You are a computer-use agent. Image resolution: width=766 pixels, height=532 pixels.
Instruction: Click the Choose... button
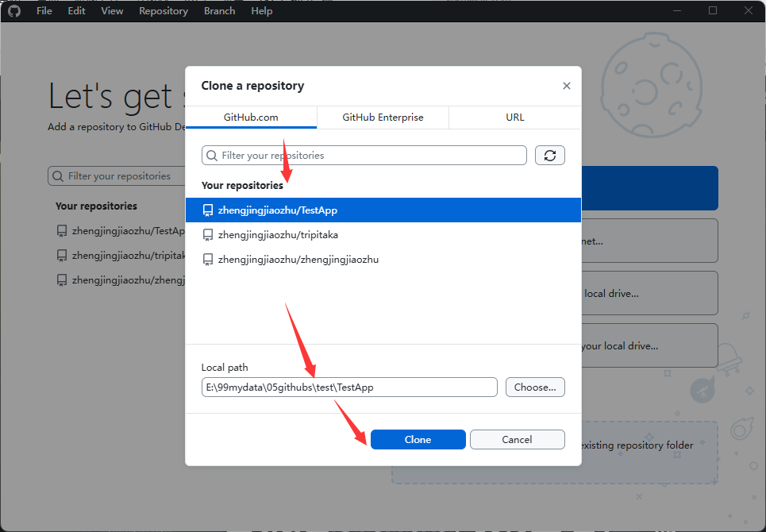pos(535,387)
